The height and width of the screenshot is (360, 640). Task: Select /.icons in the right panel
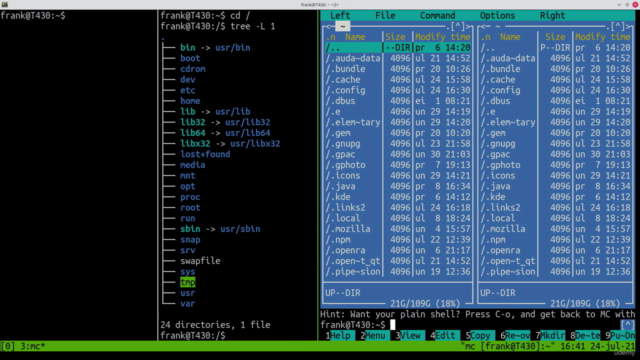tap(555, 176)
